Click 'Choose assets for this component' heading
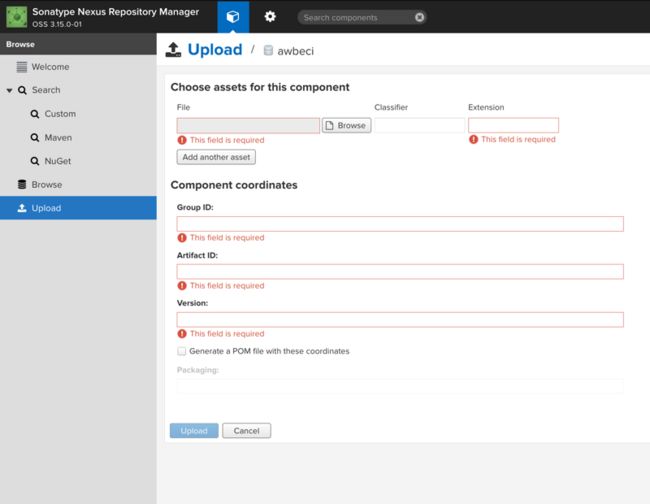The width and height of the screenshot is (650, 504). [260, 87]
